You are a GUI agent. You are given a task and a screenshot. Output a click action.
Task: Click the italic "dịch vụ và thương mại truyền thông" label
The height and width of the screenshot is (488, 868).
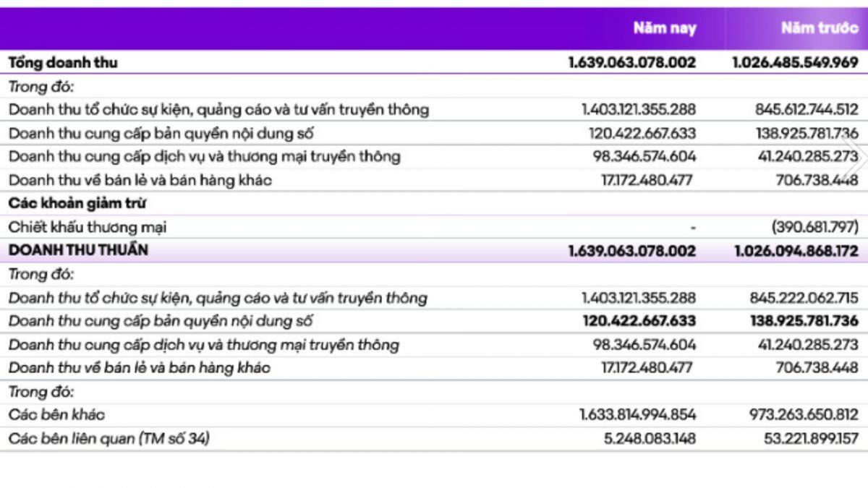pos(203,345)
